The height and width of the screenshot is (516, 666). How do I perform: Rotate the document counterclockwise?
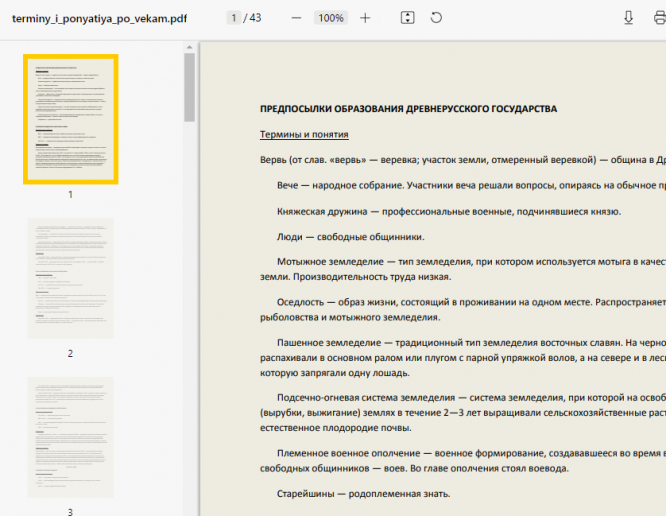coord(436,18)
